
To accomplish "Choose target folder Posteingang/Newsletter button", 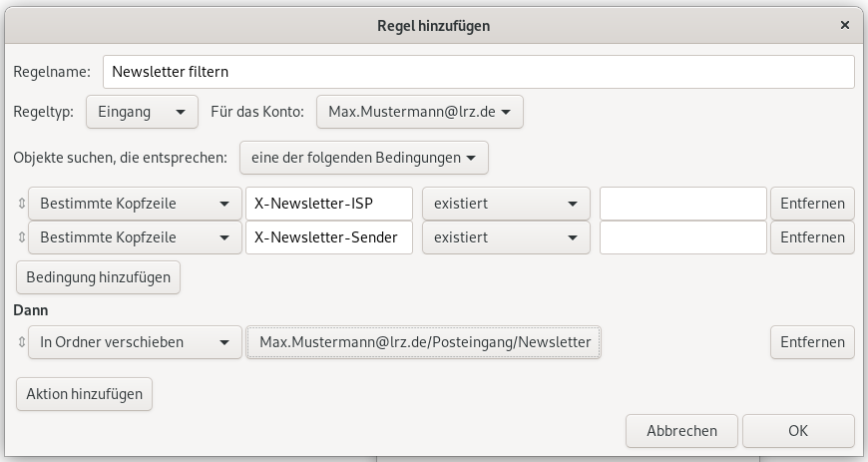I will click(x=424, y=342).
